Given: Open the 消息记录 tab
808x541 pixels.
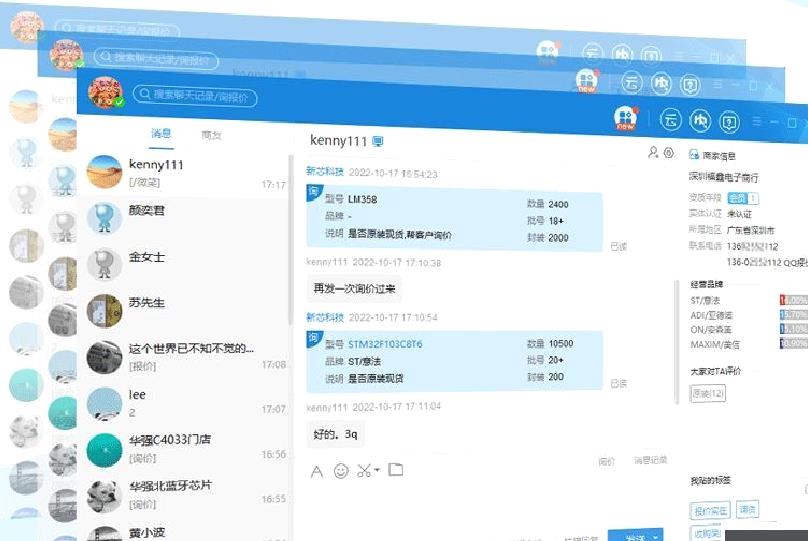Looking at the screenshot, I should tap(650, 460).
